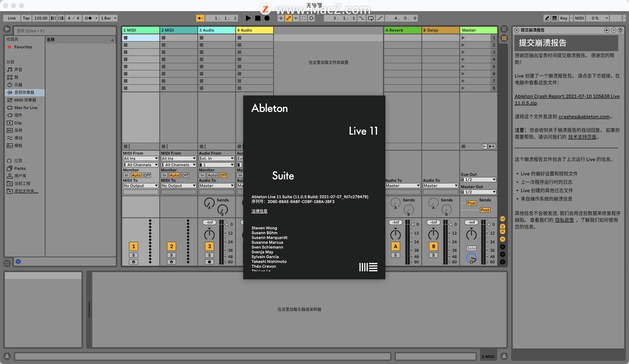Toggle the track 3 Audio activator button
This screenshot has width=629, height=364.
209,246
